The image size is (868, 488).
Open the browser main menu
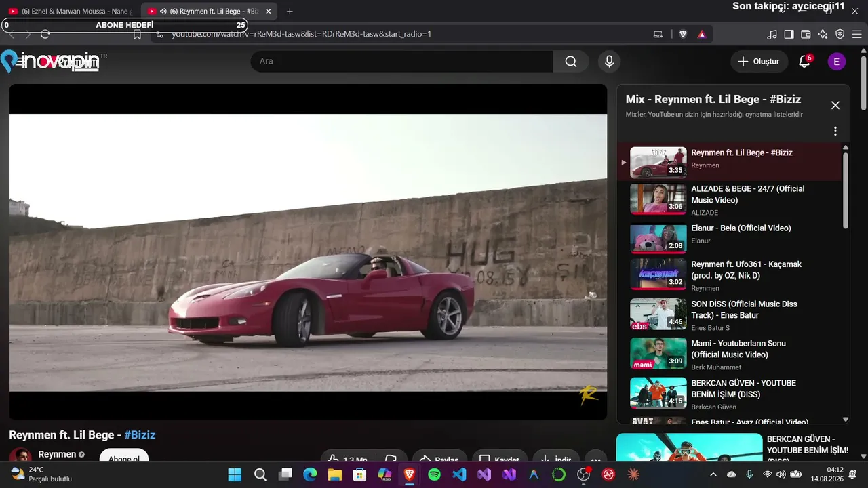point(857,34)
